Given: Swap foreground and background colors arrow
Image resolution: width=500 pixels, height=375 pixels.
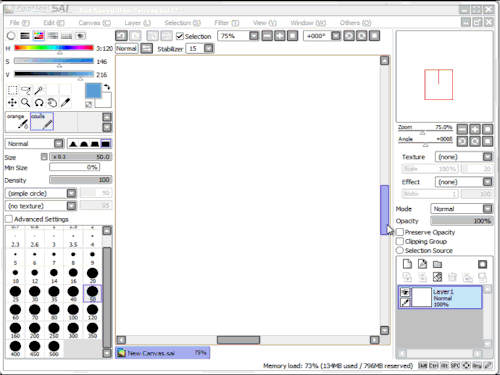Looking at the screenshot, I should tap(107, 87).
